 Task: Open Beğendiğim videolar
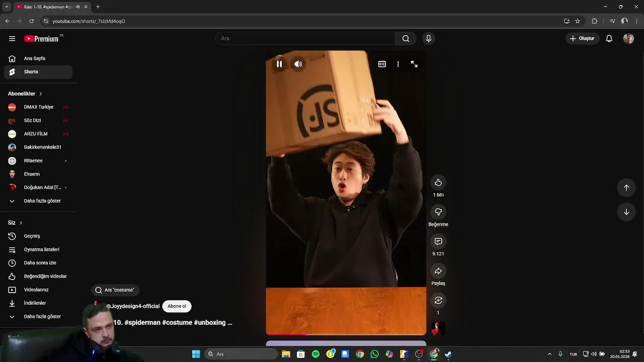(38, 277)
